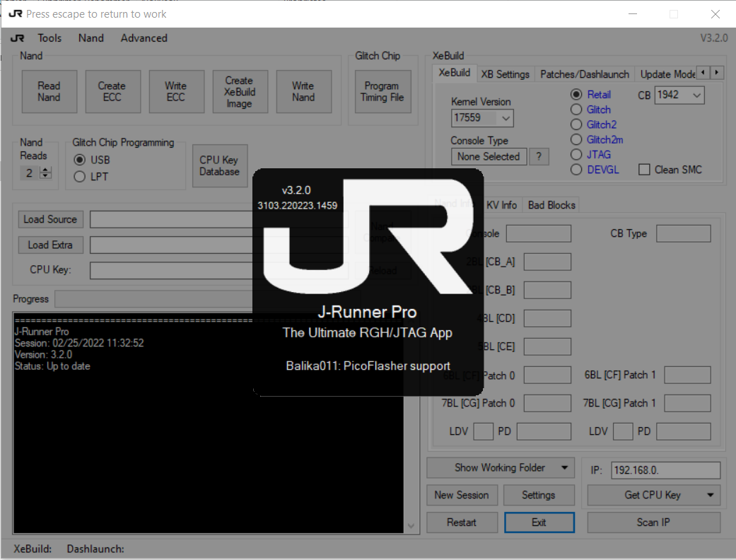Click the 'Status: Up to date' log line

52,366
